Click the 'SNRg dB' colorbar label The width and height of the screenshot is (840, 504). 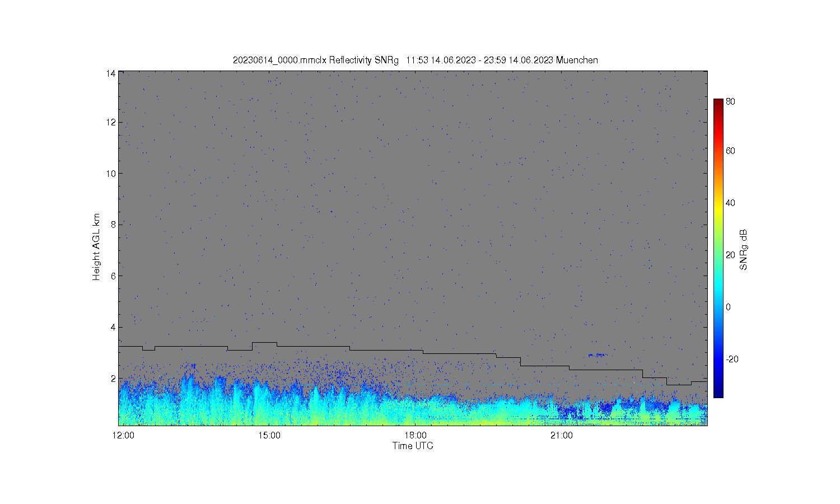pos(744,250)
